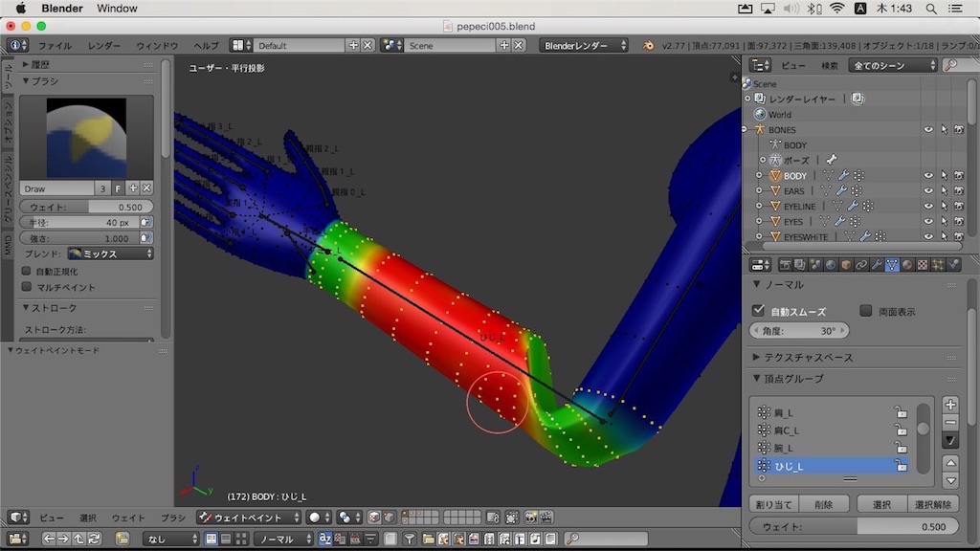
Task: Open the Modifiers wrench properties tab
Action: (877, 265)
